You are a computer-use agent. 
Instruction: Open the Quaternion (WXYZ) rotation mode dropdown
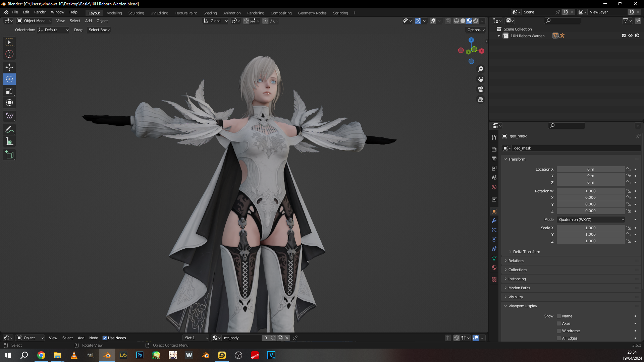(591, 220)
